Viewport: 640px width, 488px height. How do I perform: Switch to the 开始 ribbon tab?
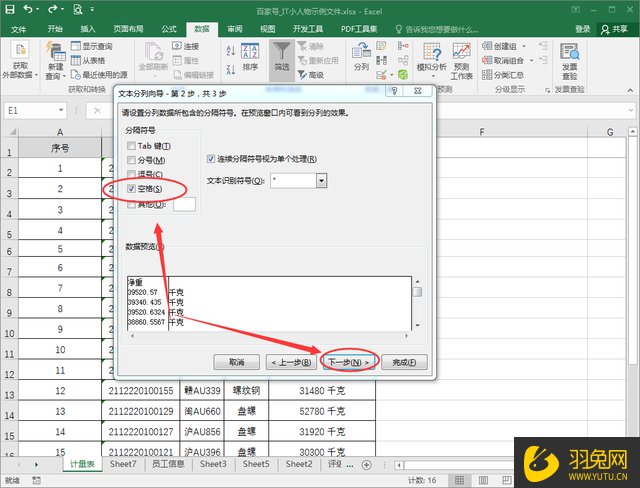55,29
